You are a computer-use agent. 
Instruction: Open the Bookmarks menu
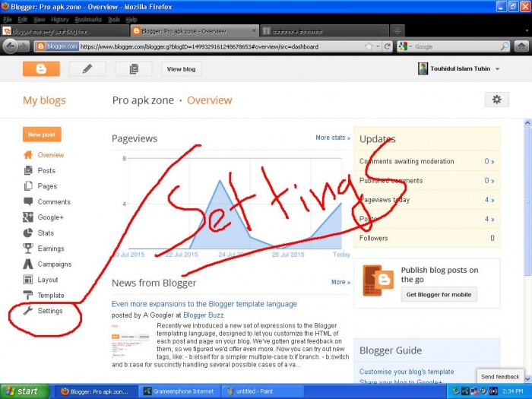(x=88, y=19)
